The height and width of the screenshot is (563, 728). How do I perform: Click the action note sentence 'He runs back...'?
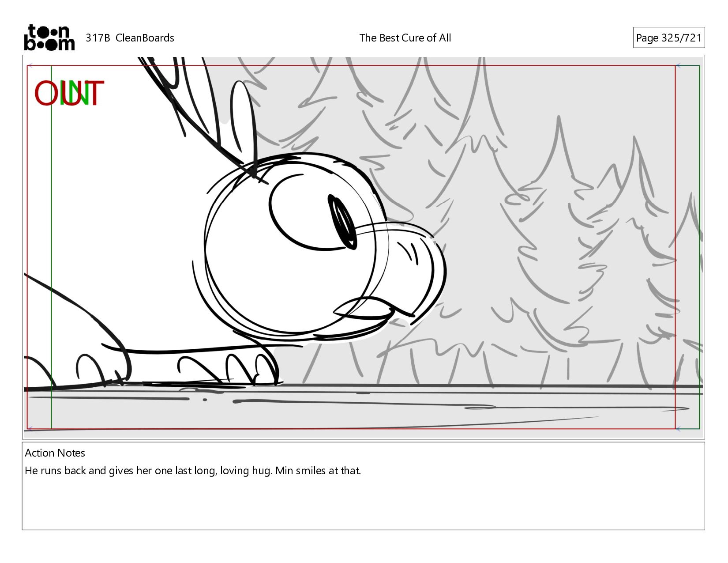[x=193, y=471]
